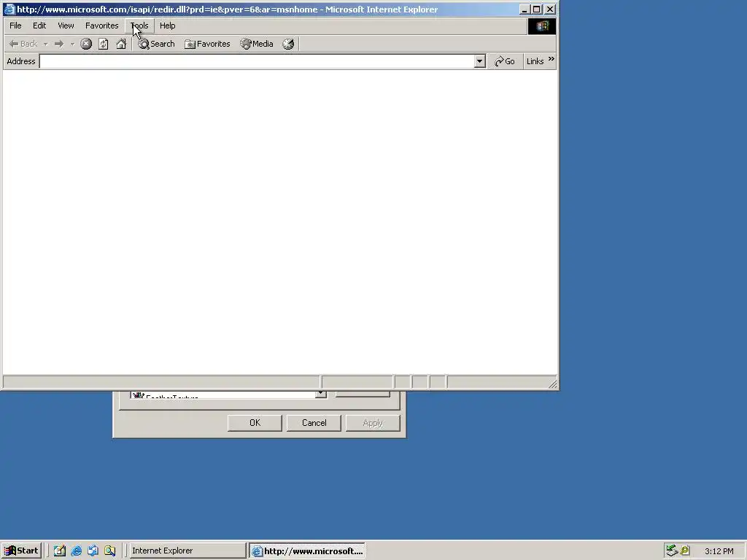Click the Forward arrow button

click(59, 44)
